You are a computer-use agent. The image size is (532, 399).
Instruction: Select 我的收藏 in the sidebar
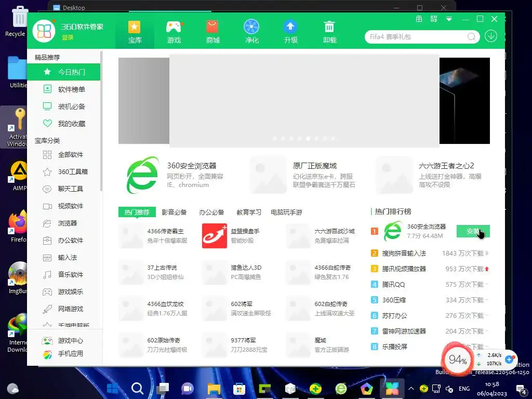[x=64, y=124]
